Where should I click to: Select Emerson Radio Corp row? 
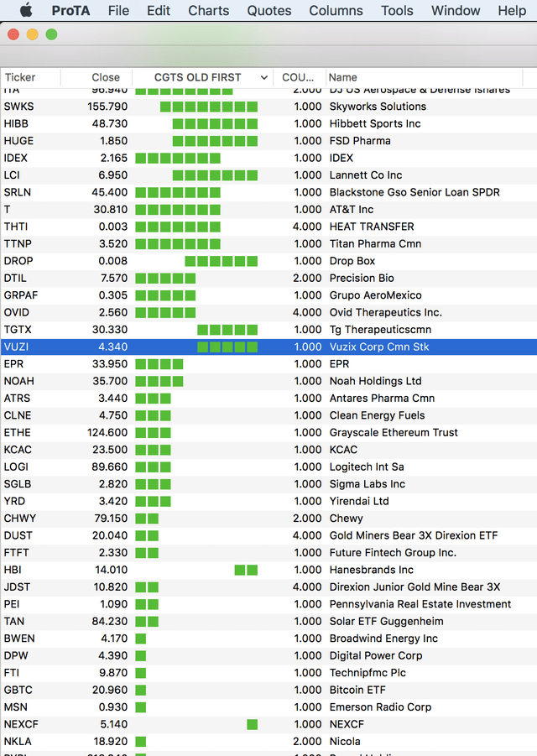[268, 707]
